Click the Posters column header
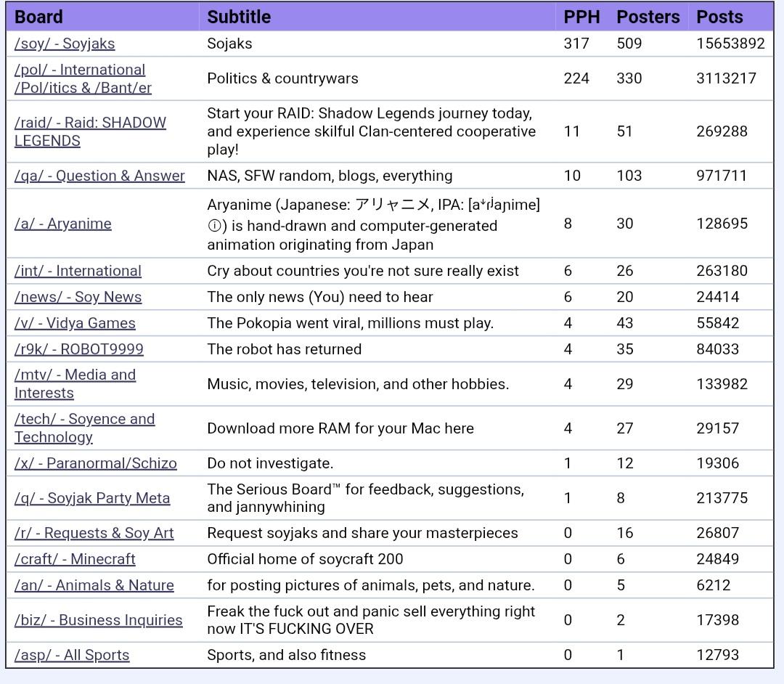Image resolution: width=784 pixels, height=684 pixels. click(x=648, y=17)
